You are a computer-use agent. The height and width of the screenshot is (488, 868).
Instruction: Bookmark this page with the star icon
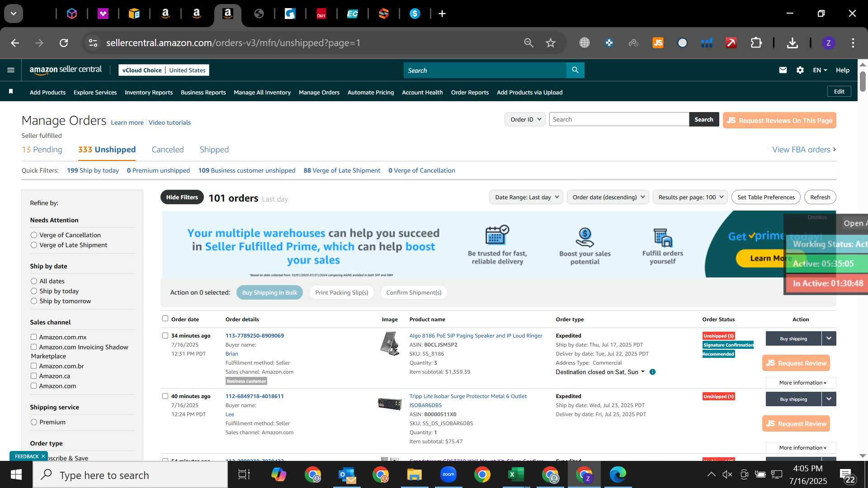(550, 43)
